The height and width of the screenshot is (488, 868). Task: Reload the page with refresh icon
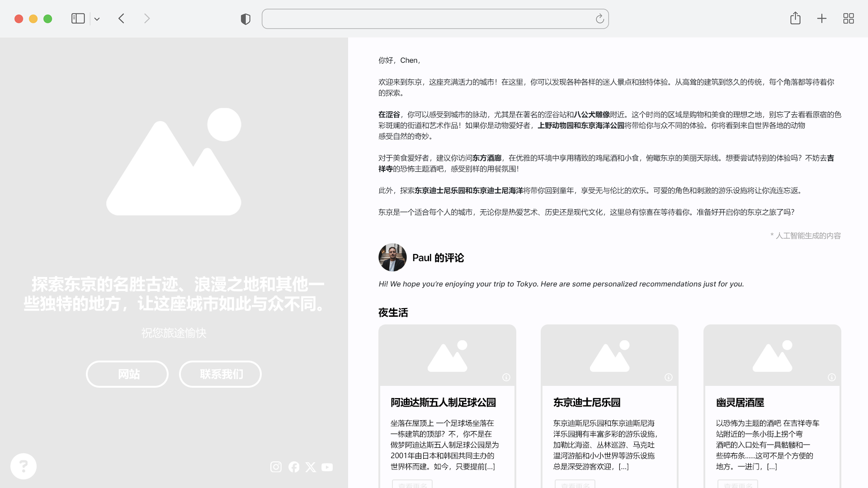599,19
